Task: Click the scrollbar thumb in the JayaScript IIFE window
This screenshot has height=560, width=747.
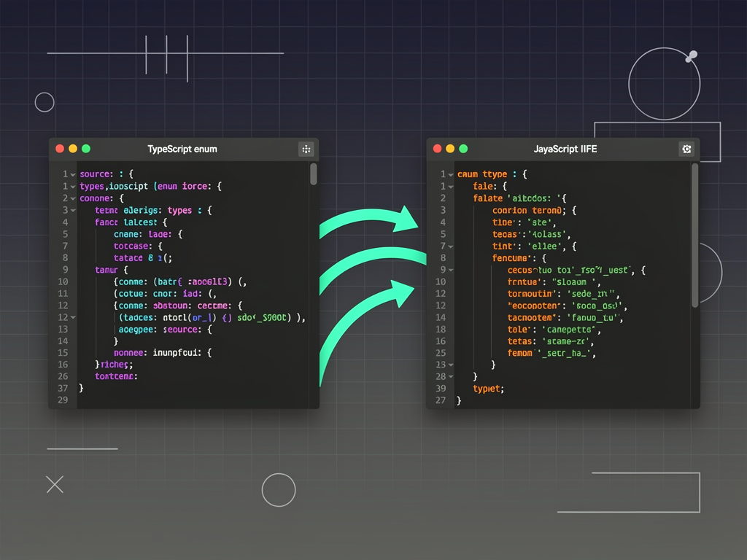Action: click(x=694, y=236)
